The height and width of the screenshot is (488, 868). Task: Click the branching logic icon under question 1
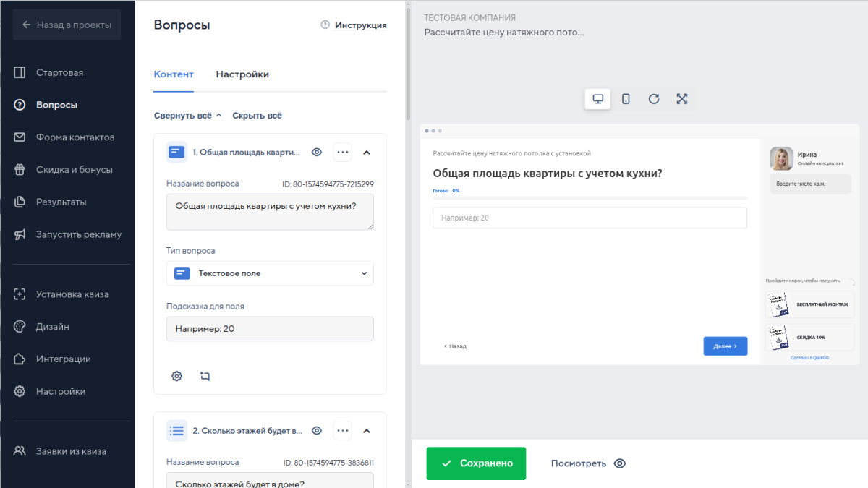(x=205, y=376)
